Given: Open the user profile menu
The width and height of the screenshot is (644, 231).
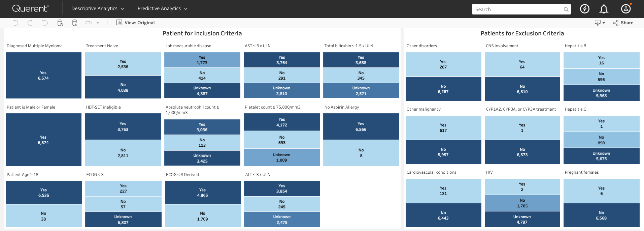Looking at the screenshot, I should click(626, 9).
